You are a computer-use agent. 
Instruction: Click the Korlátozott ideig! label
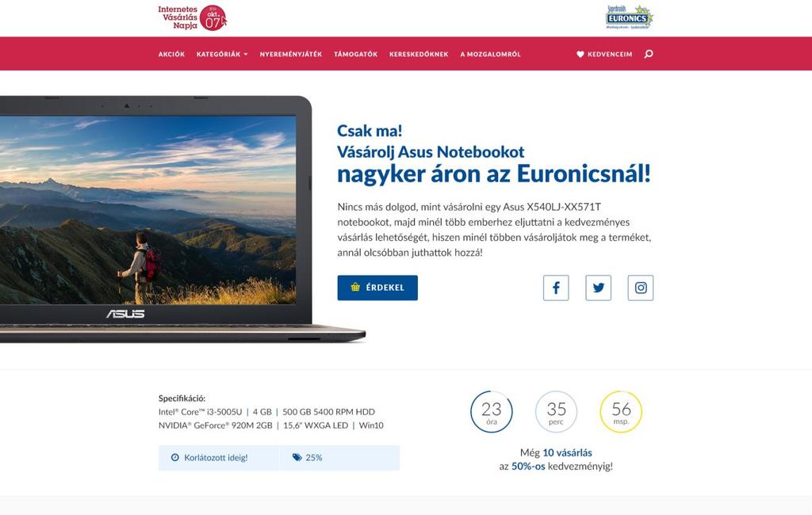[x=216, y=457]
